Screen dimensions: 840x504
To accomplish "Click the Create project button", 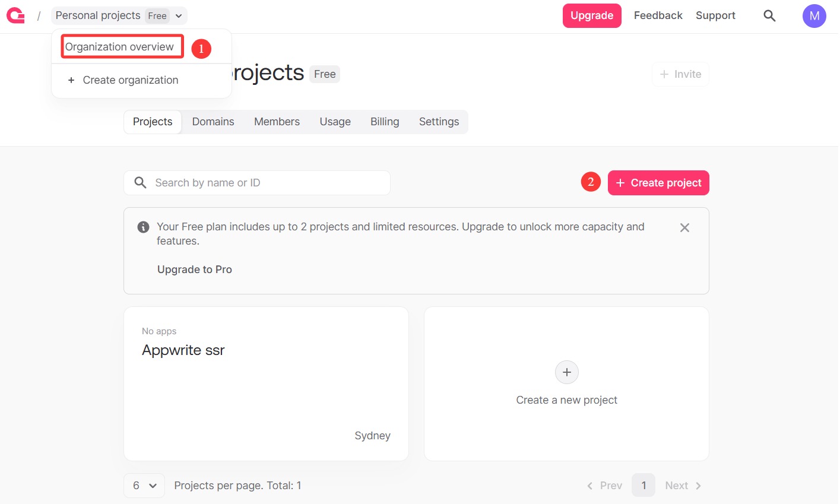I will 658,183.
